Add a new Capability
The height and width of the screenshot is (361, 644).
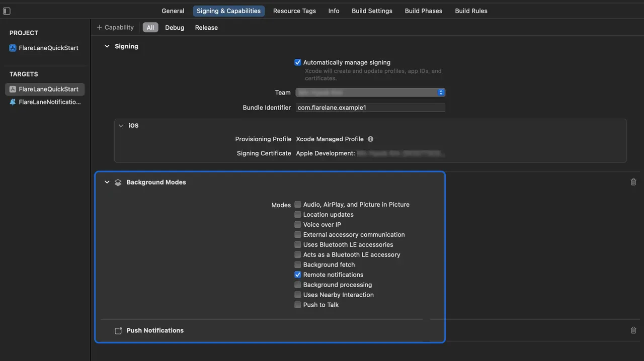point(115,27)
